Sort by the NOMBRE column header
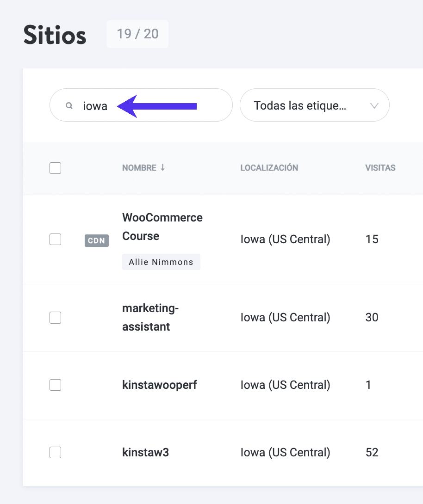 139,168
